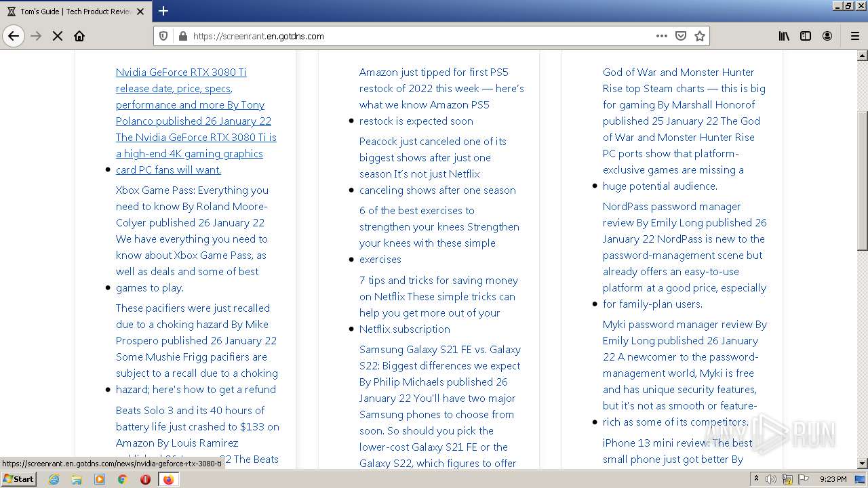Image resolution: width=868 pixels, height=488 pixels.
Task: Click the forward navigation arrow
Action: click(x=37, y=36)
